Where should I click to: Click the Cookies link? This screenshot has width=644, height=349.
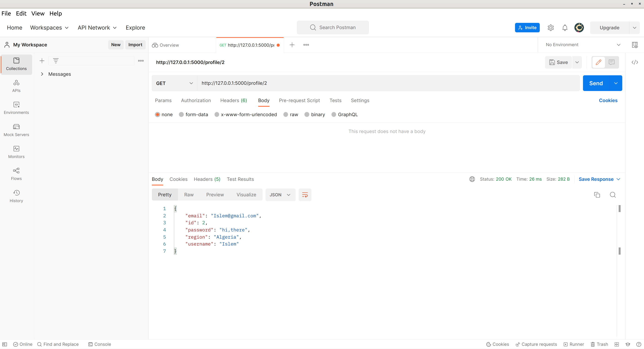[x=608, y=100]
